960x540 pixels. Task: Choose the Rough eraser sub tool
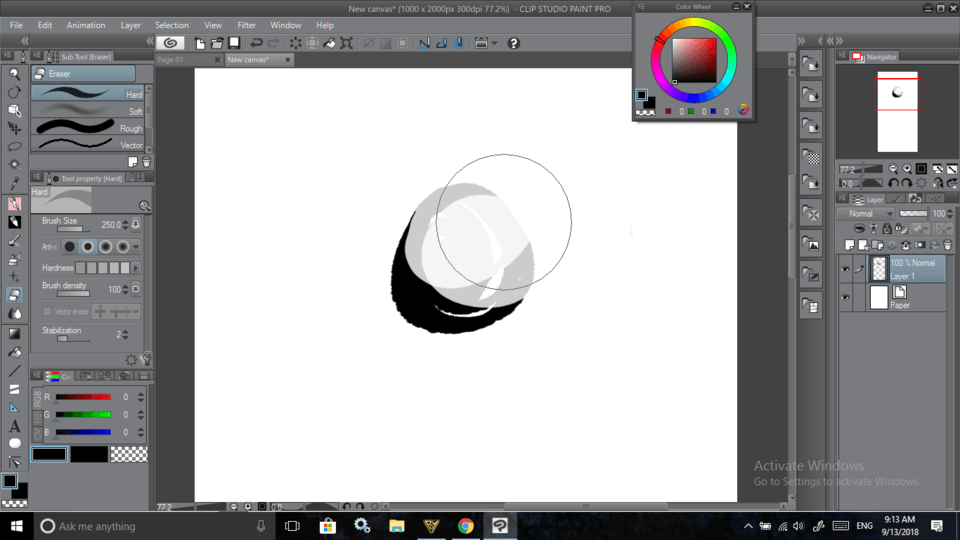point(88,128)
